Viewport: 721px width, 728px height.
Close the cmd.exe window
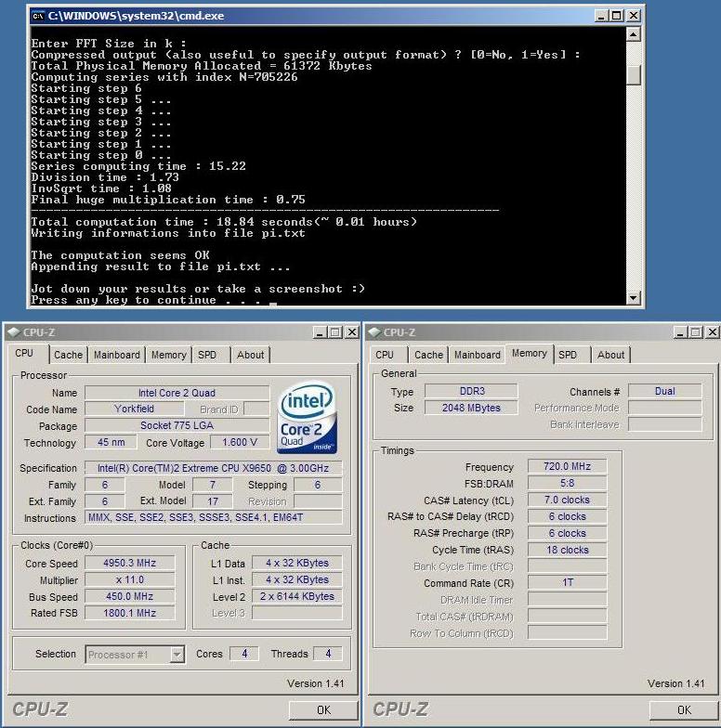click(x=634, y=16)
